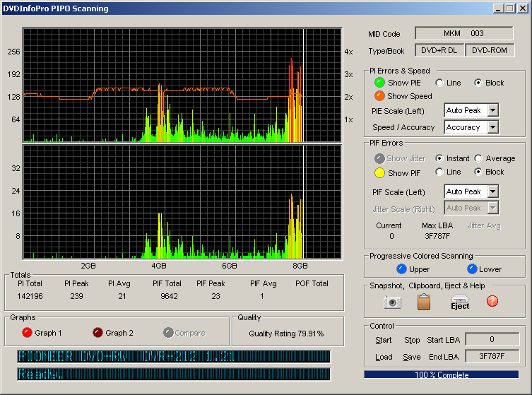Toggle the green Show PIE indicator
The image size is (532, 395).
click(379, 83)
